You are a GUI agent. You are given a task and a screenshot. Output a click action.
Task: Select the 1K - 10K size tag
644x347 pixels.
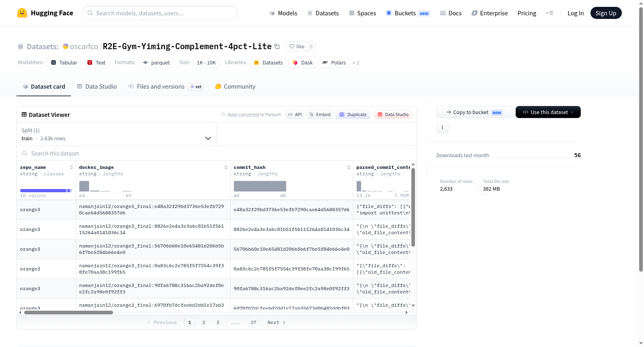[x=206, y=62]
